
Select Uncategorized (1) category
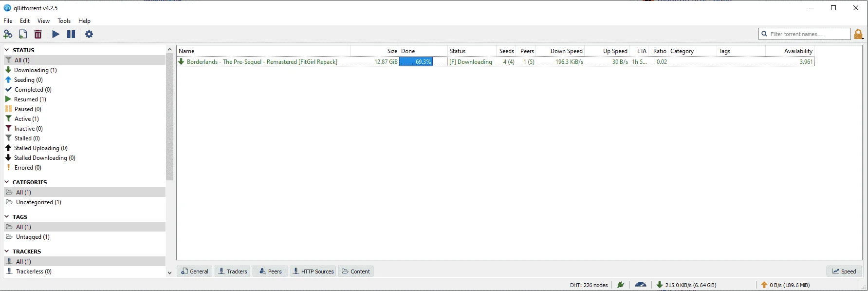click(38, 202)
